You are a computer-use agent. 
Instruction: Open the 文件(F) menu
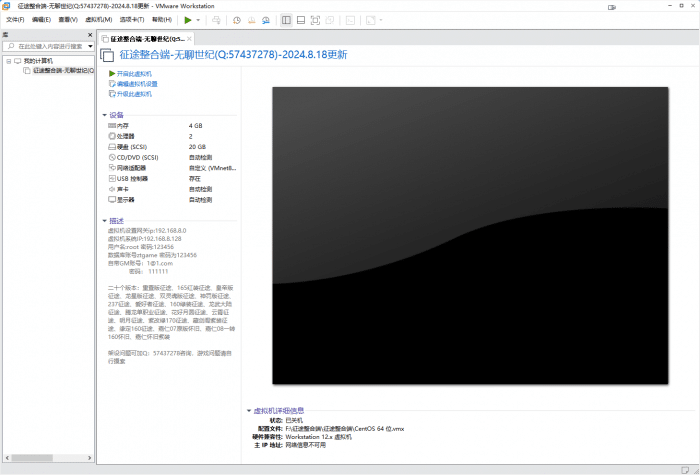[x=15, y=19]
